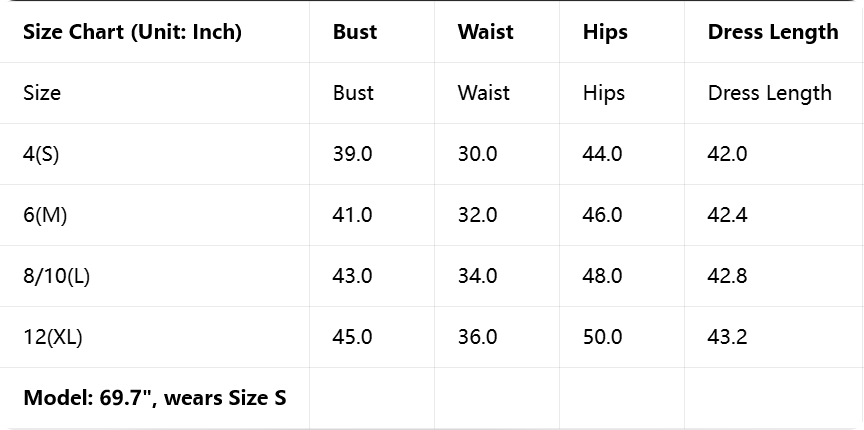Select the 43.2 dress length value

click(x=727, y=337)
